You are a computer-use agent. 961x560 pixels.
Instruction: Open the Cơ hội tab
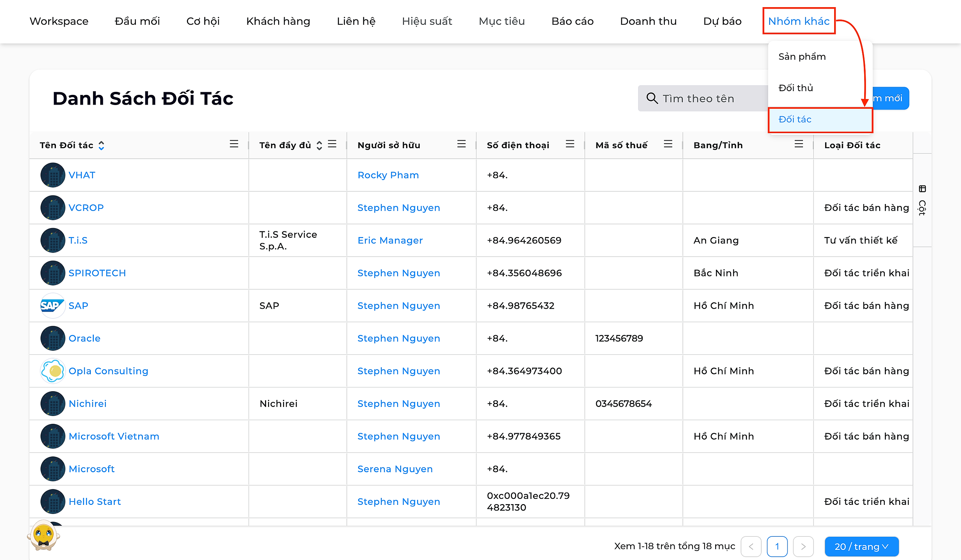(203, 21)
